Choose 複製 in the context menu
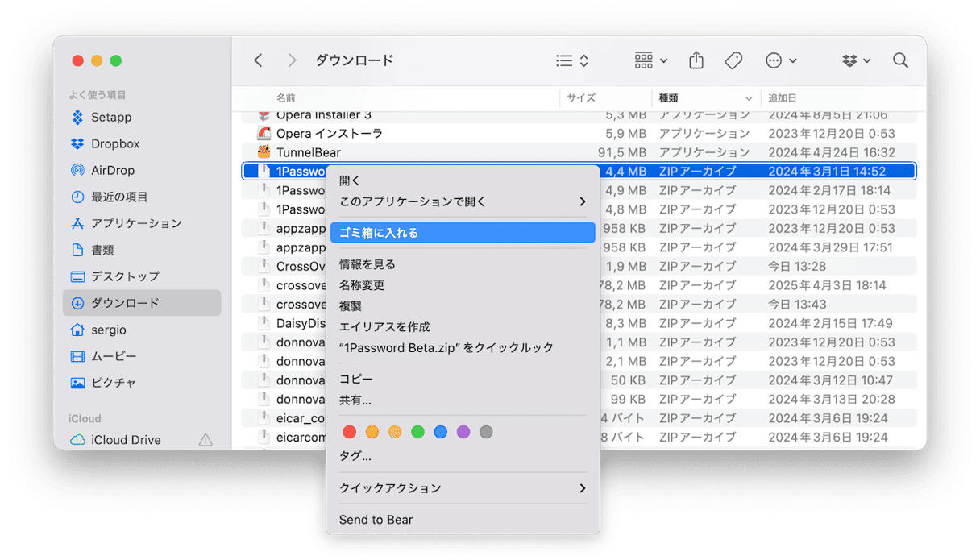Image resolution: width=980 pixels, height=560 pixels. (463, 306)
